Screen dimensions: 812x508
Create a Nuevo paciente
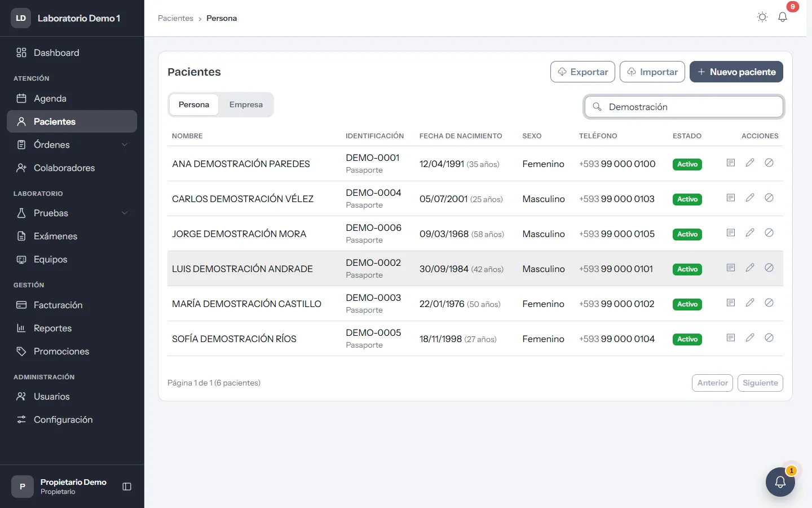[736, 72]
